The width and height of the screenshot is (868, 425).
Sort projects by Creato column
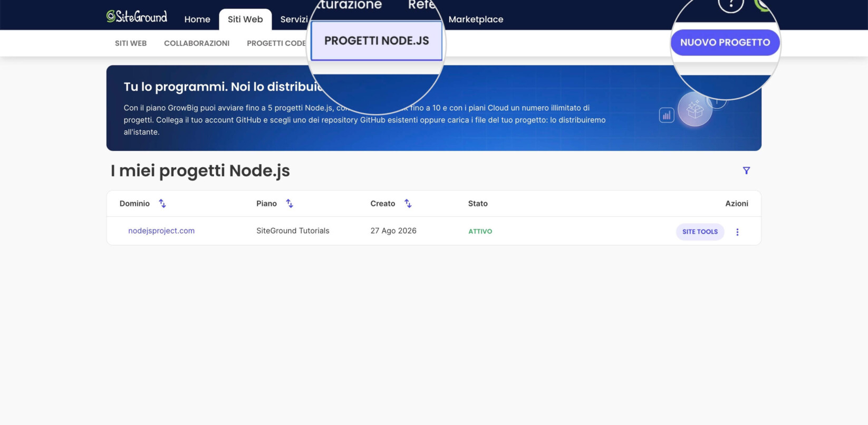[x=408, y=203]
